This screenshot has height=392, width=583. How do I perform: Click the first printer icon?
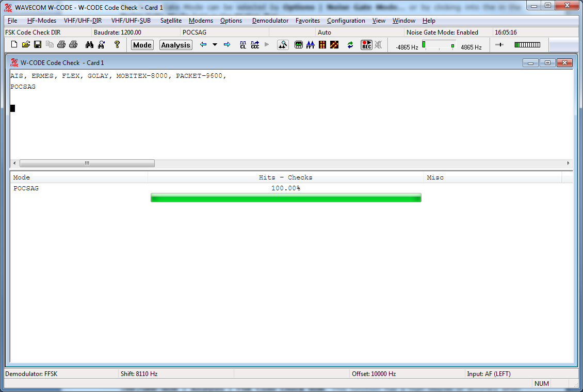pyautogui.click(x=61, y=44)
